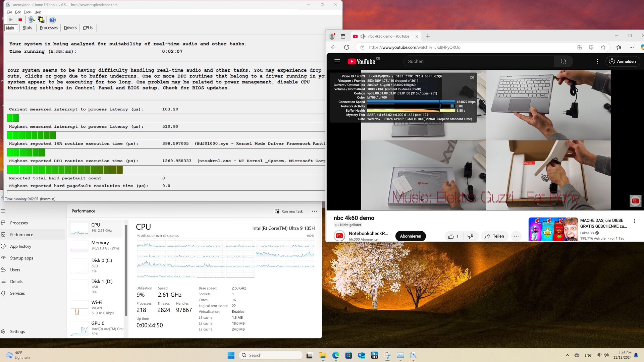This screenshot has width=644, height=362.
Task: Click the YouTube Suchen search box
Action: point(479,61)
